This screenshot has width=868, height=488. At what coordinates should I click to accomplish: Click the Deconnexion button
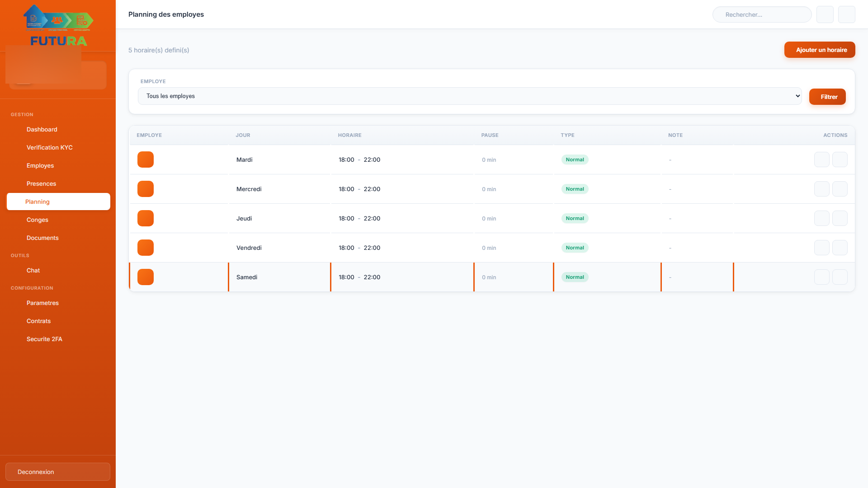pyautogui.click(x=58, y=472)
